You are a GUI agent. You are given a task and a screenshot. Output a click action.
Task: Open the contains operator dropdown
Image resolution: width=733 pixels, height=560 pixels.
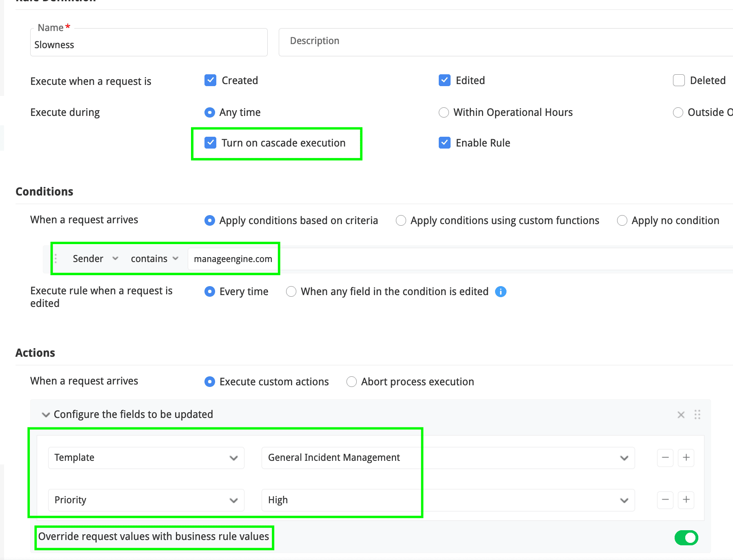pyautogui.click(x=154, y=259)
